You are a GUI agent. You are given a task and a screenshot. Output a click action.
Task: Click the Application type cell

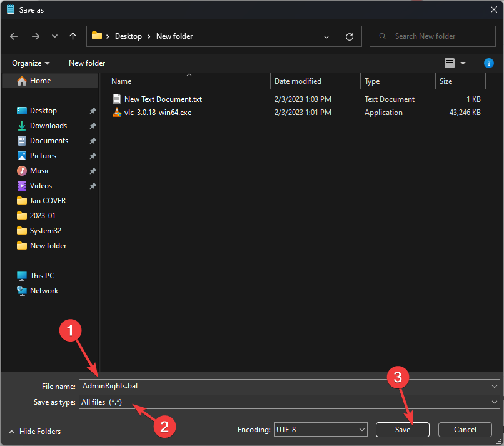(383, 113)
